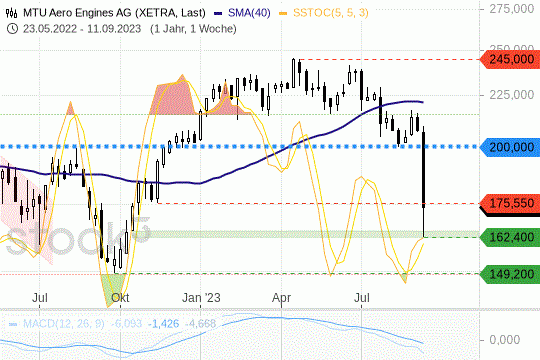Click the MACD value -1,426
Screen dimensions: 540x360
point(164,324)
